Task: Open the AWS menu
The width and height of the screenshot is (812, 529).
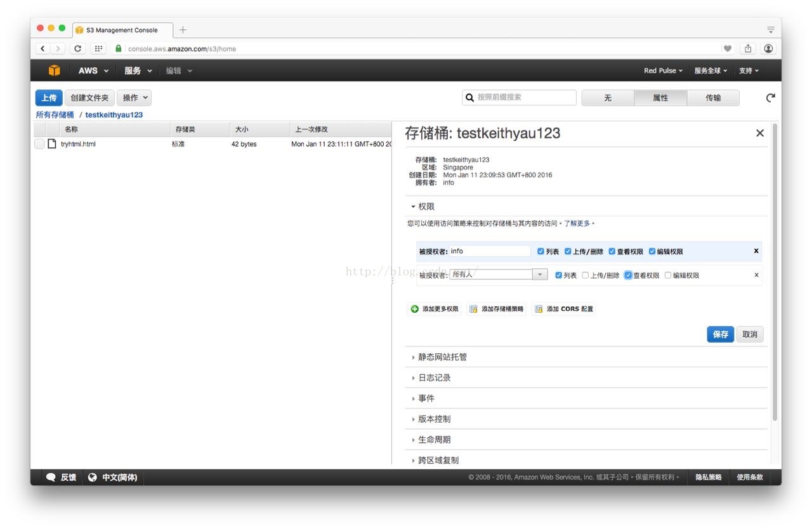Action: (93, 70)
